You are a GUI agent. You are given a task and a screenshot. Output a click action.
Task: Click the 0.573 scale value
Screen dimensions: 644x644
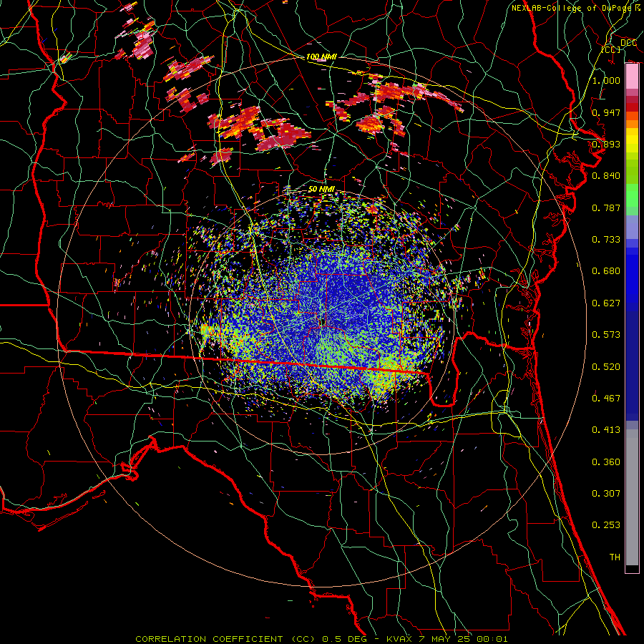(606, 334)
